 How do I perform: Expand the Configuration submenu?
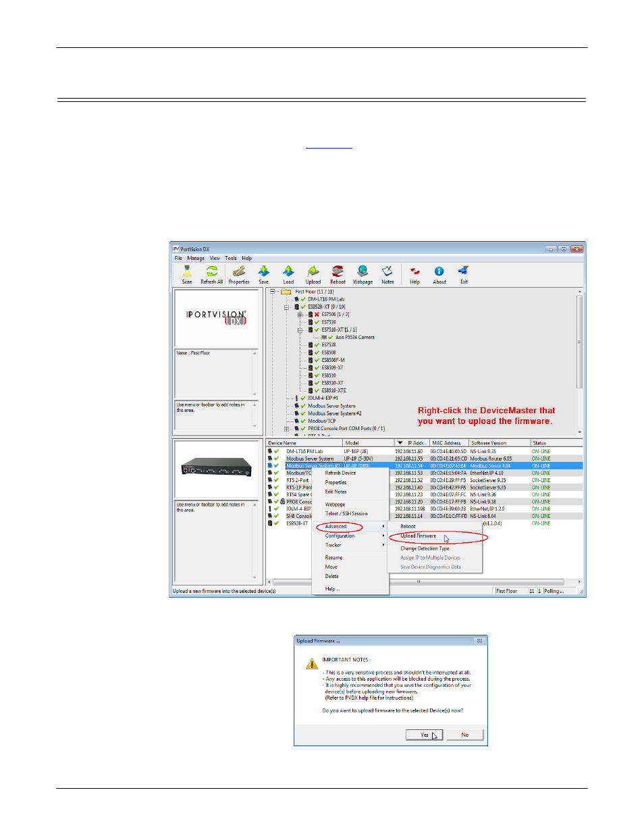tap(350, 536)
